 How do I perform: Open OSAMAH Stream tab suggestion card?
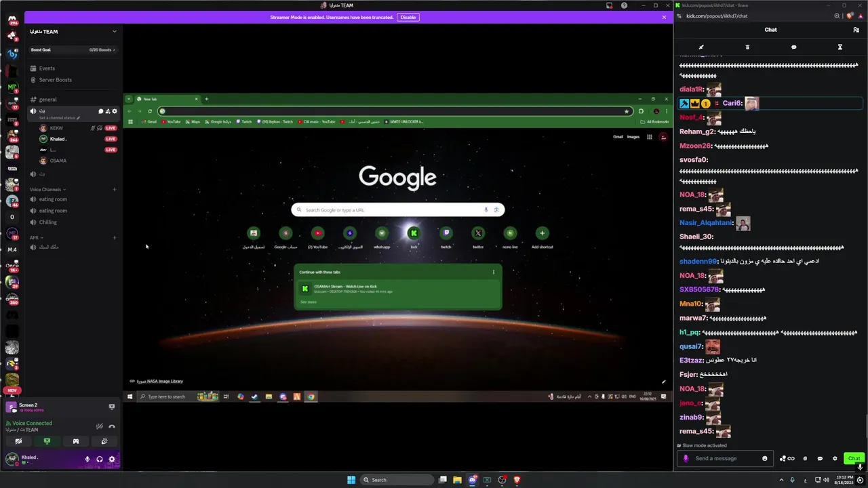click(x=398, y=289)
